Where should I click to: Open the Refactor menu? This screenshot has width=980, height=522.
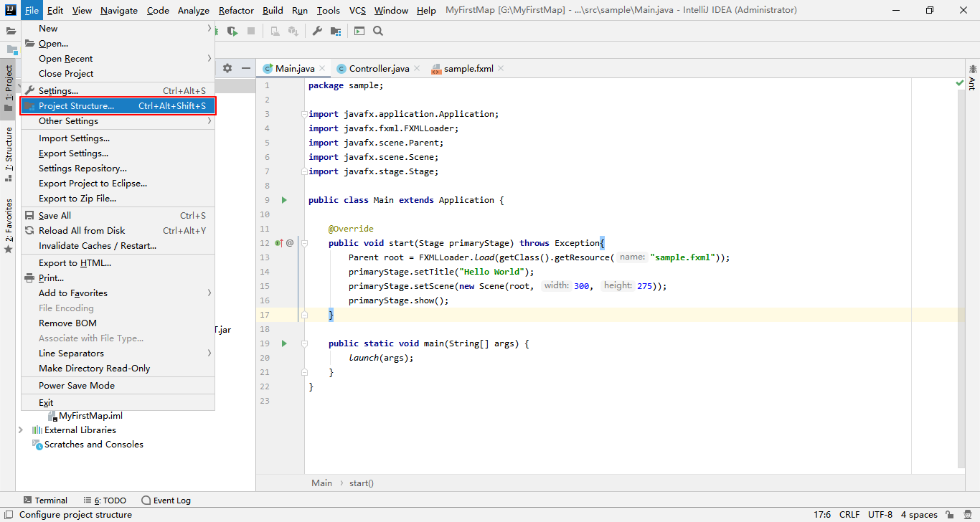pyautogui.click(x=236, y=10)
